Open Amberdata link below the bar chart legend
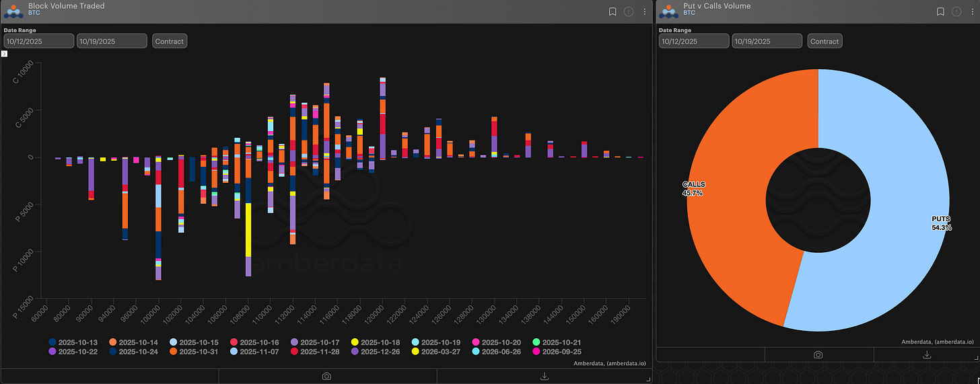The height and width of the screenshot is (384, 980). point(610,363)
